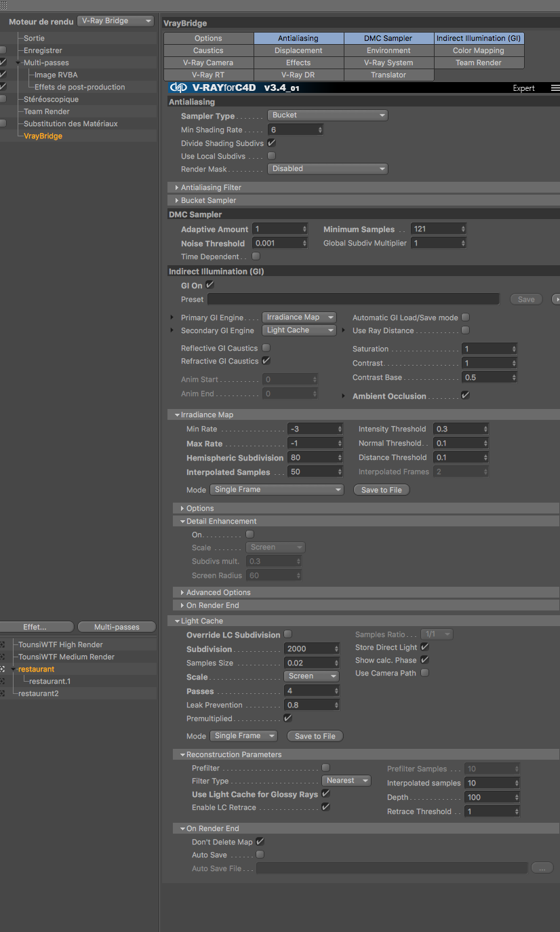Click the Noise Threshold value field
This screenshot has width=560, height=932.
click(277, 243)
